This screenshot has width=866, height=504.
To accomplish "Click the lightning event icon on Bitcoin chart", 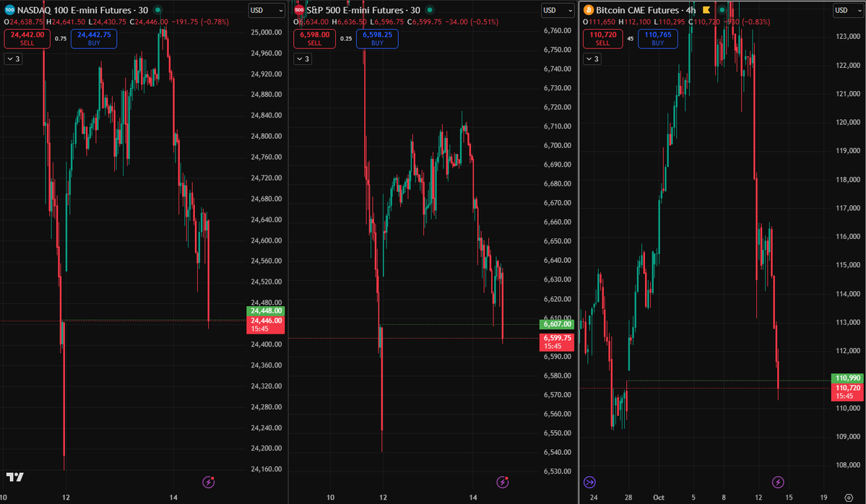I will point(778,482).
